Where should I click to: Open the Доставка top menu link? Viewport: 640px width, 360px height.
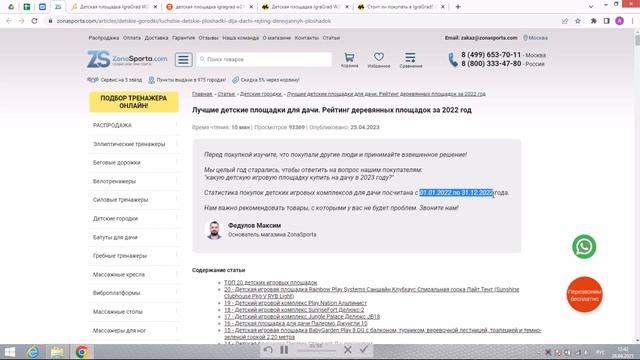pos(156,38)
